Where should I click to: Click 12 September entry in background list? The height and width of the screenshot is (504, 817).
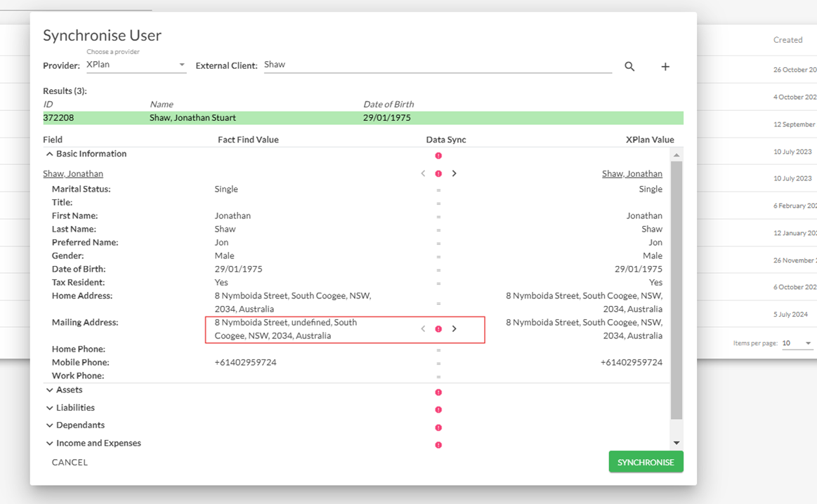click(794, 124)
